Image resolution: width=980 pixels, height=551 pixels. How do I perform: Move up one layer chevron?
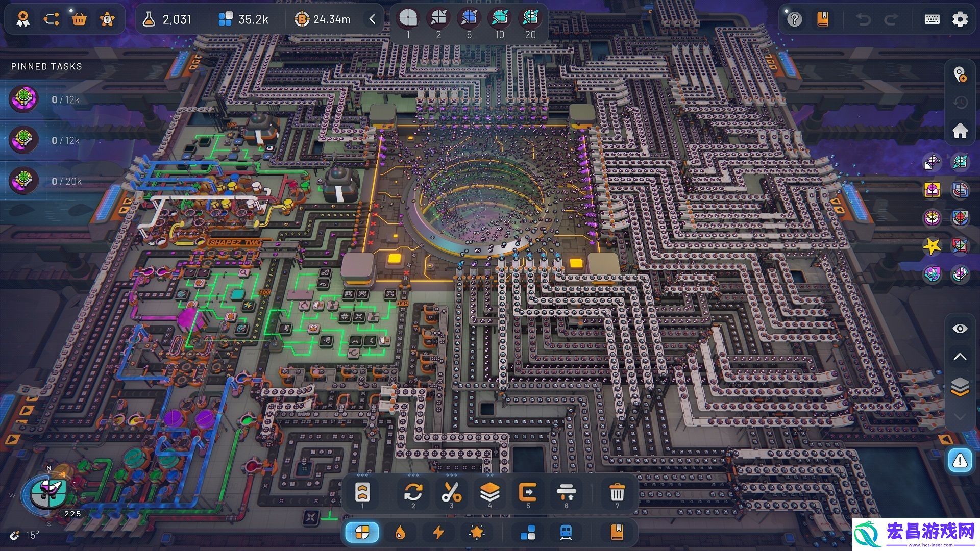click(x=960, y=357)
